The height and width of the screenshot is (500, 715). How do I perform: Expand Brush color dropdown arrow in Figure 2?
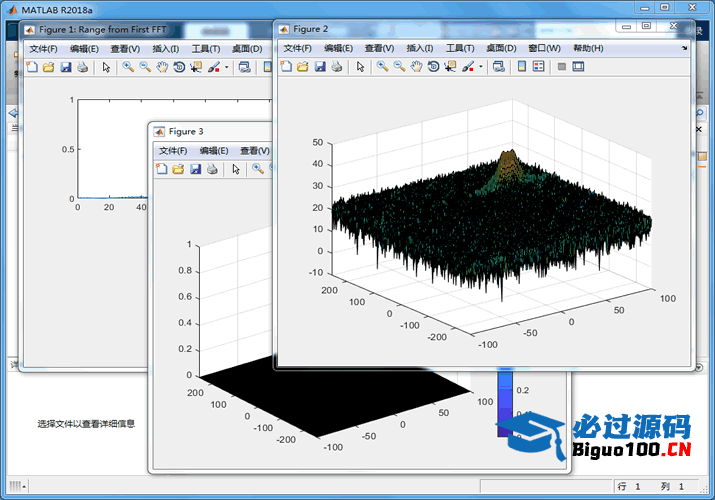click(x=481, y=67)
